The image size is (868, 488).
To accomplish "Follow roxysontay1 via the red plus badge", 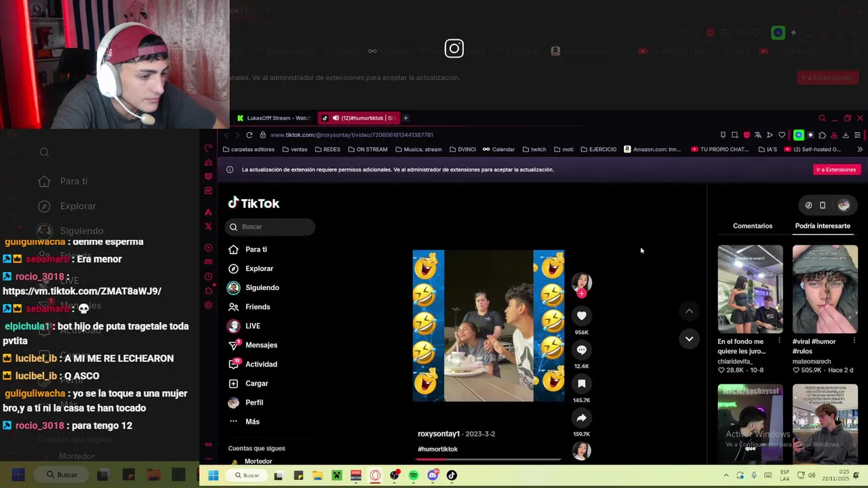I will pos(581,293).
